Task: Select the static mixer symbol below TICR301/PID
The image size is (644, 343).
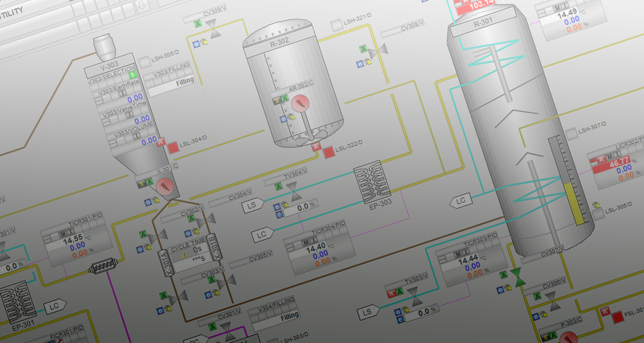Action: 103,266
